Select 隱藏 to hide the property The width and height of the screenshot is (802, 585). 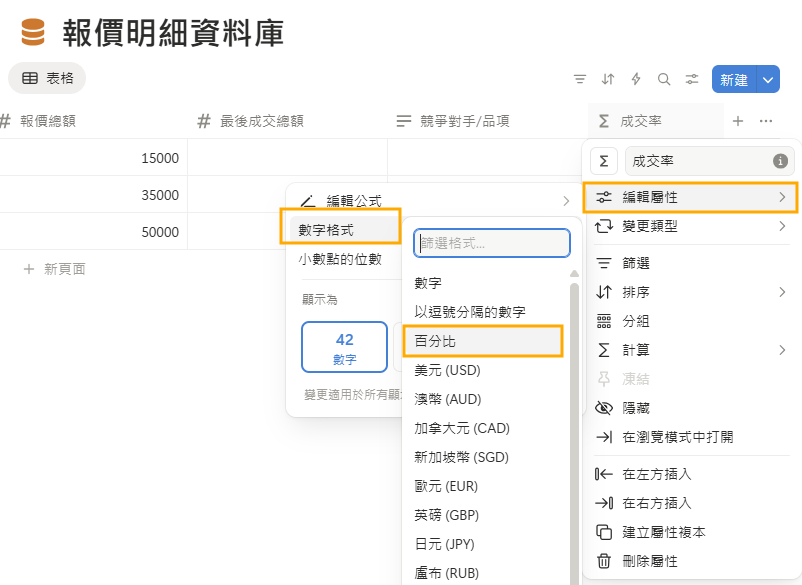coord(636,408)
